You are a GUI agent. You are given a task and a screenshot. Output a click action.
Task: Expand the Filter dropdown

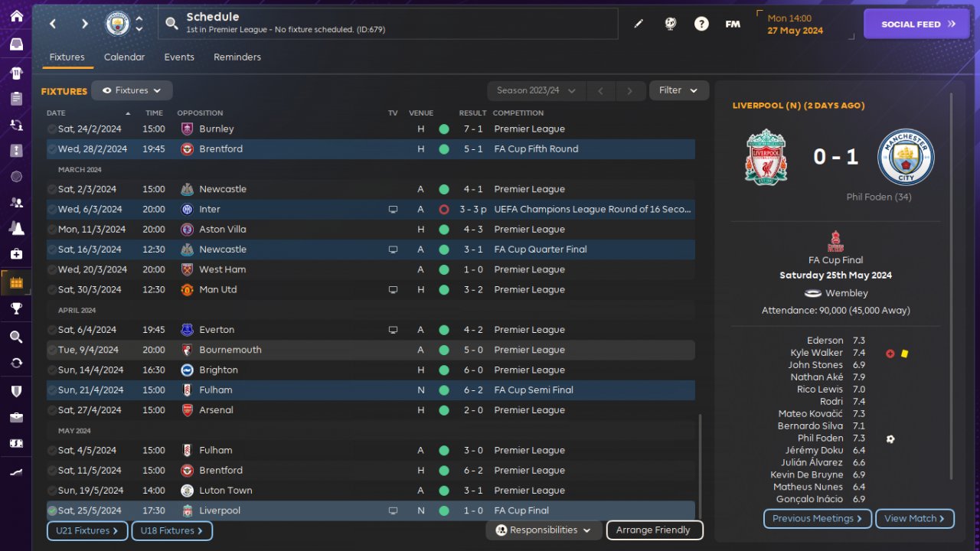coord(679,90)
